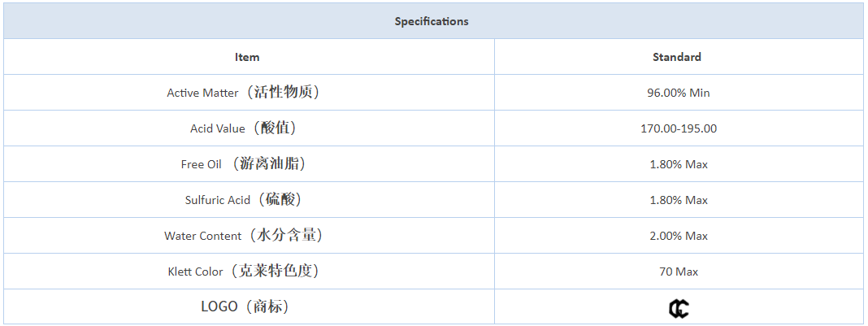This screenshot has width=868, height=326.
Task: Click the Standard column header
Action: [679, 56]
